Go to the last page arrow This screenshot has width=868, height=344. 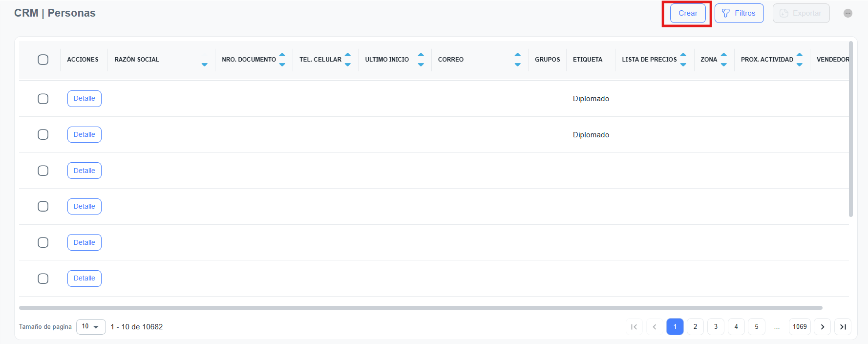click(x=843, y=327)
